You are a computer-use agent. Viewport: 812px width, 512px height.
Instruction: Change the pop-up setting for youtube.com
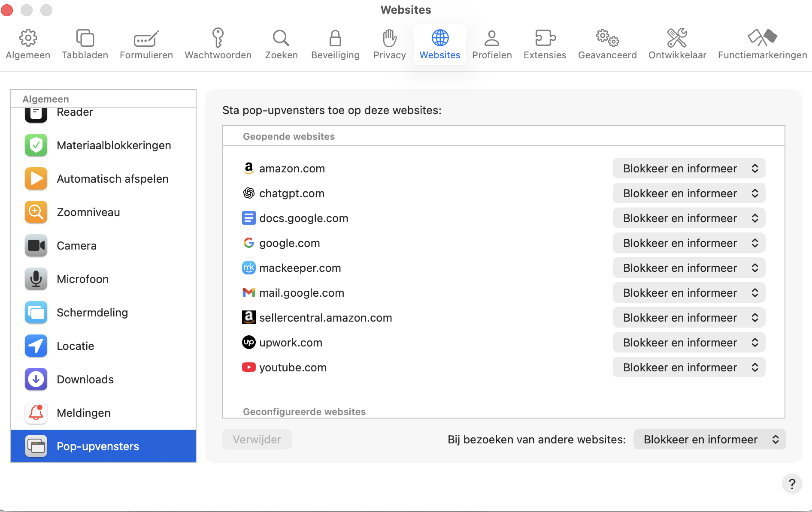[x=688, y=367]
